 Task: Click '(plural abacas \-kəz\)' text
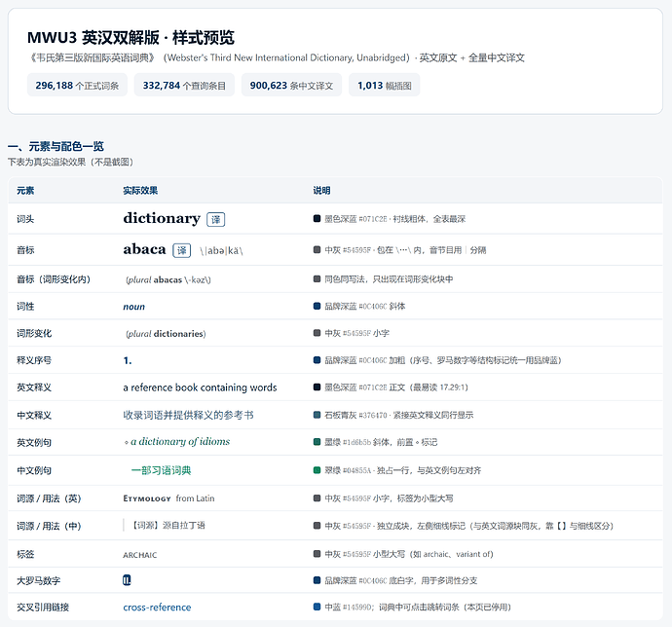point(168,279)
